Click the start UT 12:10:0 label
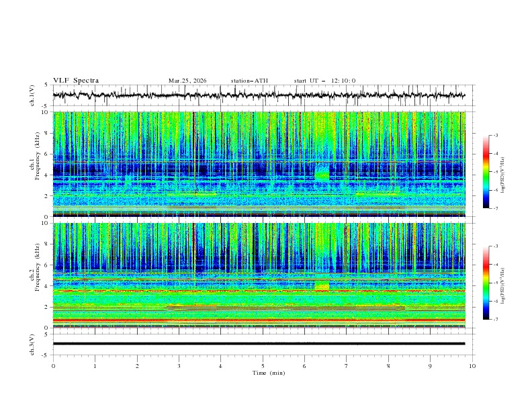Screen dimensions: 532x411 pyautogui.click(x=324, y=81)
